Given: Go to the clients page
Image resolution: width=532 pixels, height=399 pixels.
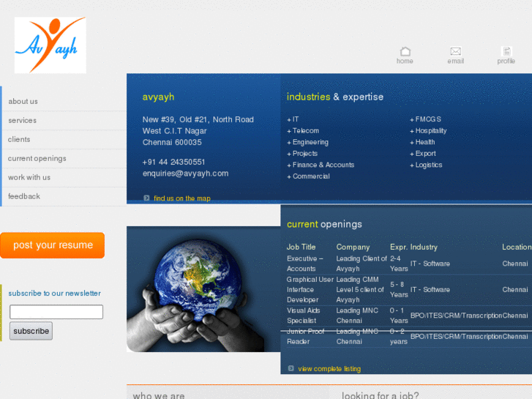Looking at the screenshot, I should [x=19, y=139].
